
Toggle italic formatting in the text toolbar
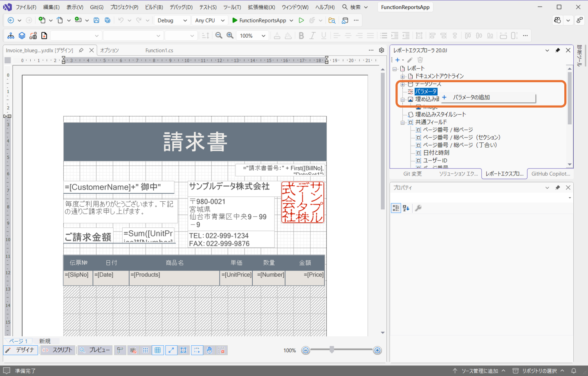click(x=312, y=36)
